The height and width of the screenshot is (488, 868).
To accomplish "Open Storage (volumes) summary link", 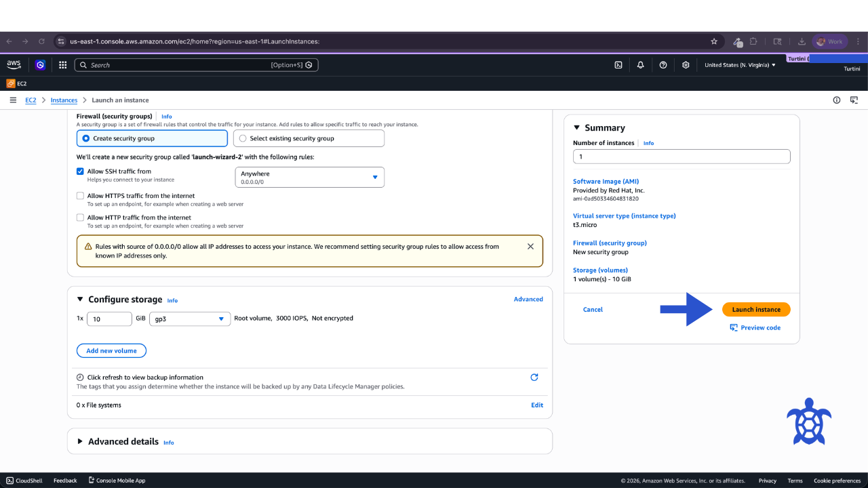I will pyautogui.click(x=600, y=270).
